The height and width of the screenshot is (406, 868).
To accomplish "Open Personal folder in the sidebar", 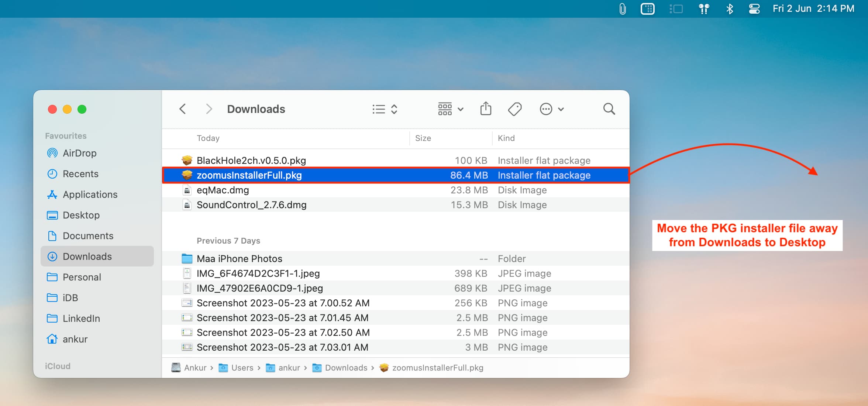I will 97,277.
